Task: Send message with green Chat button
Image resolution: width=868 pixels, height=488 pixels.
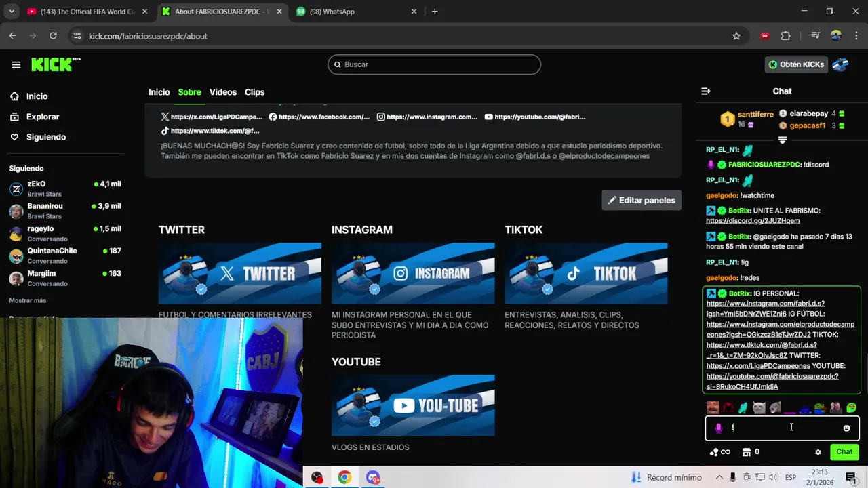Action: (844, 452)
